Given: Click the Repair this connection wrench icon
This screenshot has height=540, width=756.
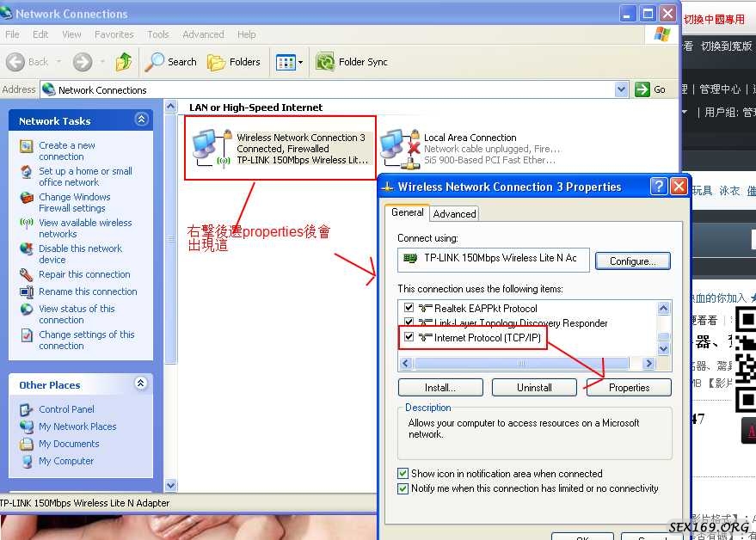Looking at the screenshot, I should click(x=26, y=275).
